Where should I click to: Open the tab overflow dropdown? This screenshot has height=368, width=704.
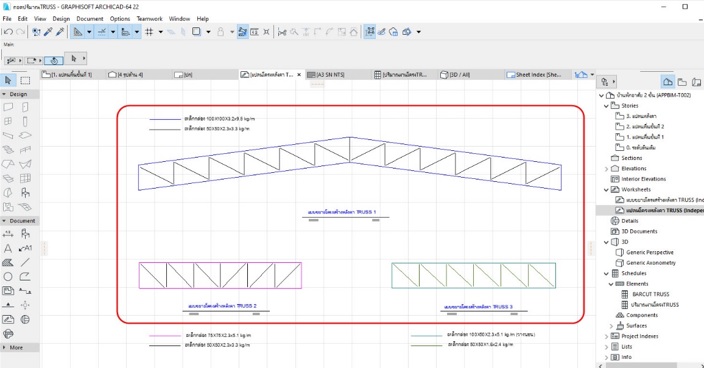click(x=592, y=74)
